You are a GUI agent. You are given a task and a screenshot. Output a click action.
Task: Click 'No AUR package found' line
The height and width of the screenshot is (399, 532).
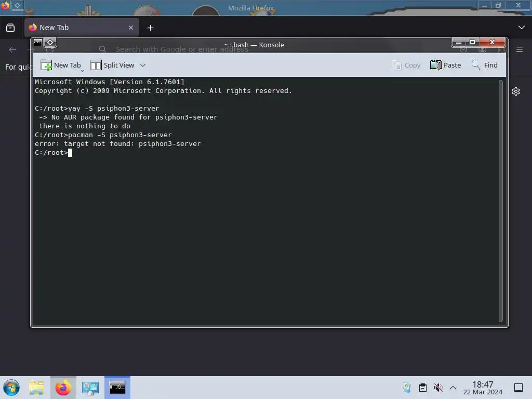128,117
